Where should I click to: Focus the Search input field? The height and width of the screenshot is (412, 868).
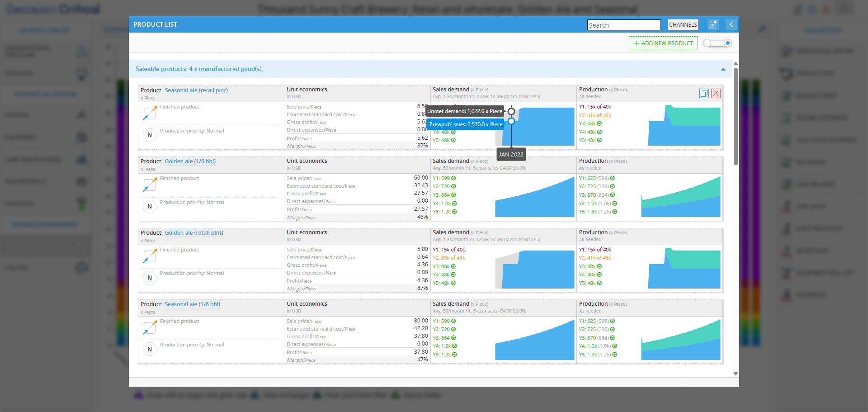623,25
